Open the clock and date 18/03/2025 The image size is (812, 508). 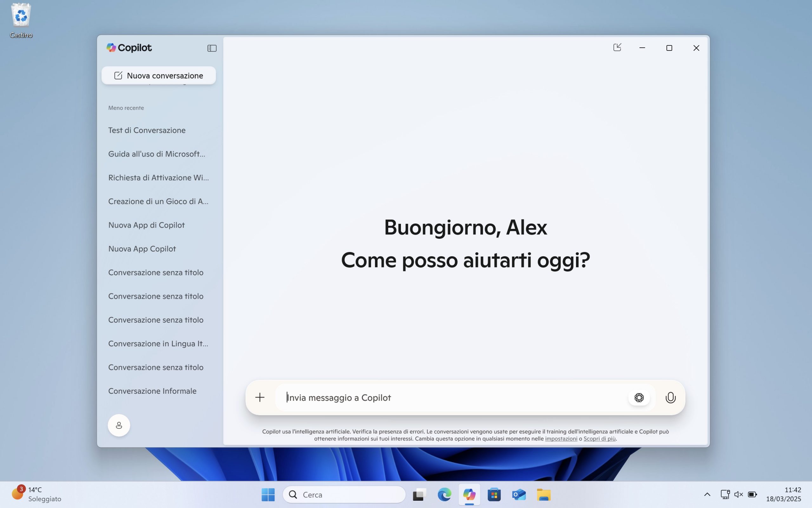[x=783, y=494]
